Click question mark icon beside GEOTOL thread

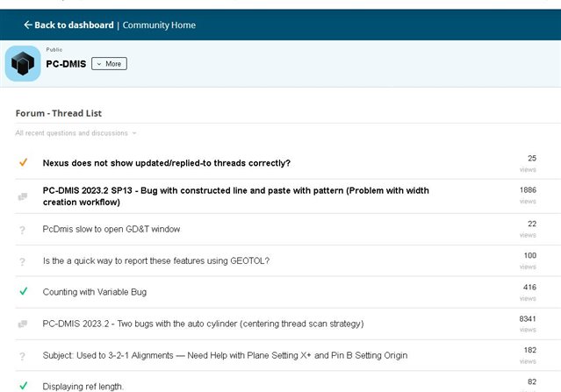22,261
